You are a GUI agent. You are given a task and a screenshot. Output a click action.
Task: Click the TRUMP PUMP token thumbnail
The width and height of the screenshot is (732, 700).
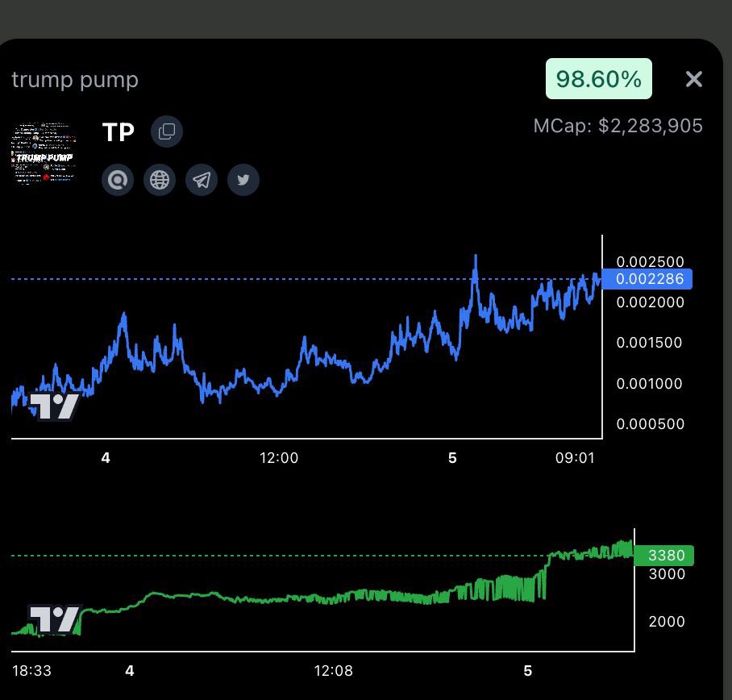44,153
